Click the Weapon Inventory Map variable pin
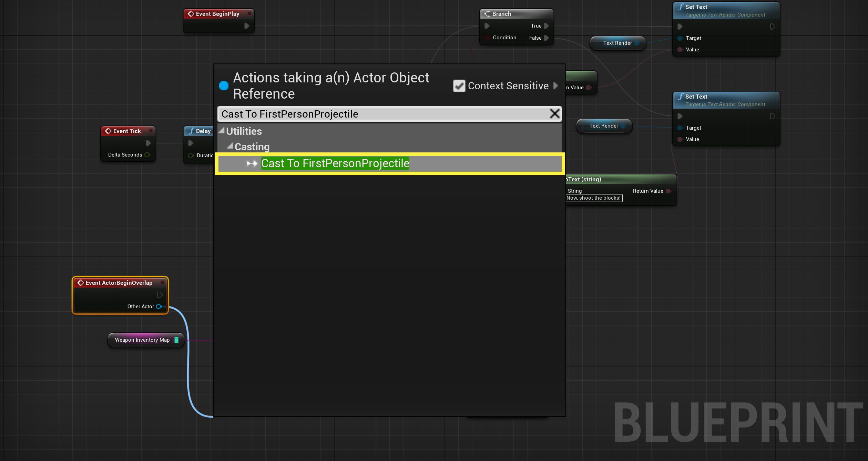Image resolution: width=868 pixels, height=461 pixels. click(176, 340)
